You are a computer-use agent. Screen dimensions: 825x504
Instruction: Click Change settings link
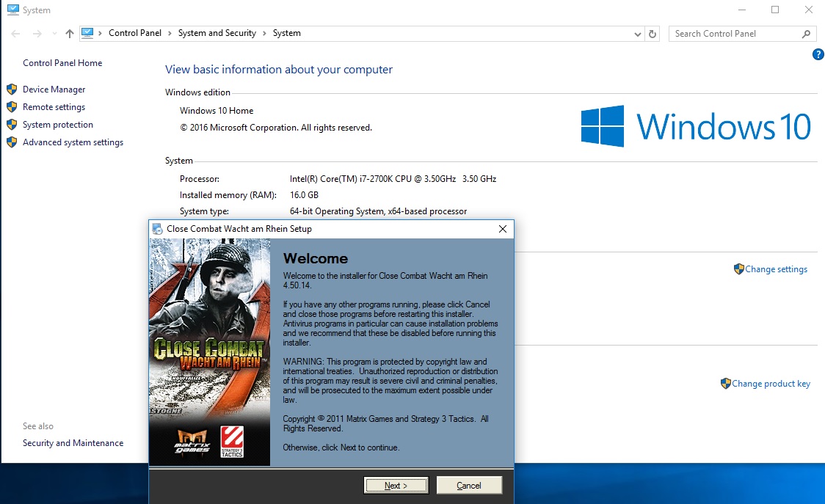click(x=776, y=269)
